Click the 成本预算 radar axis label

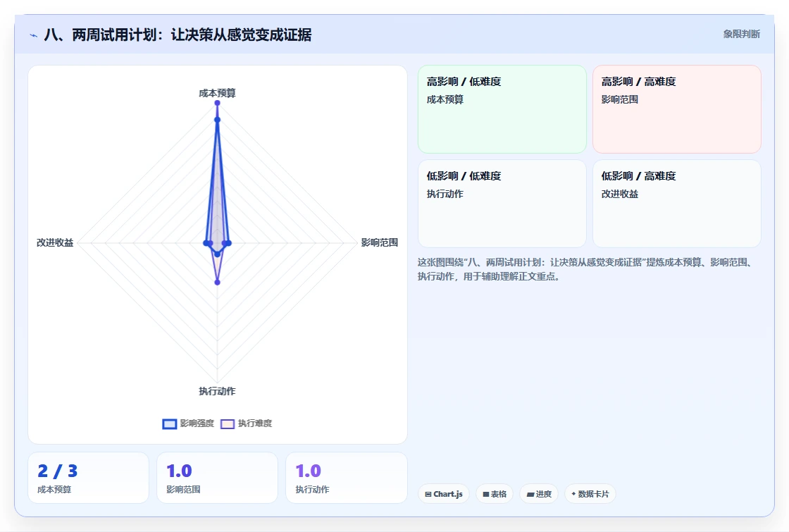pos(217,93)
